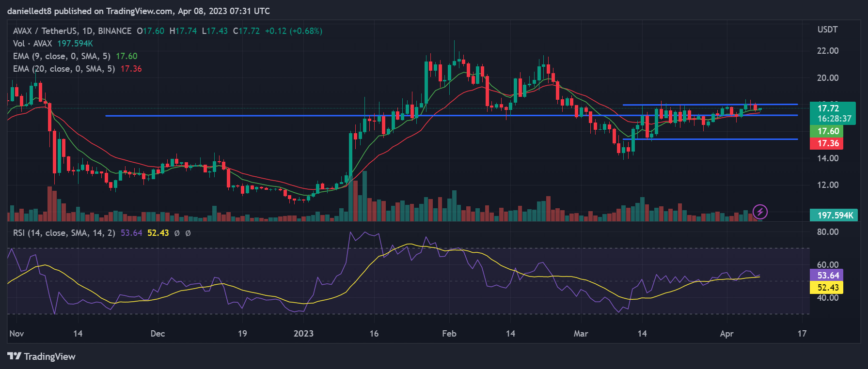Click the header text published by danielledt8
Viewport: 868px width, 369px height.
(x=139, y=11)
